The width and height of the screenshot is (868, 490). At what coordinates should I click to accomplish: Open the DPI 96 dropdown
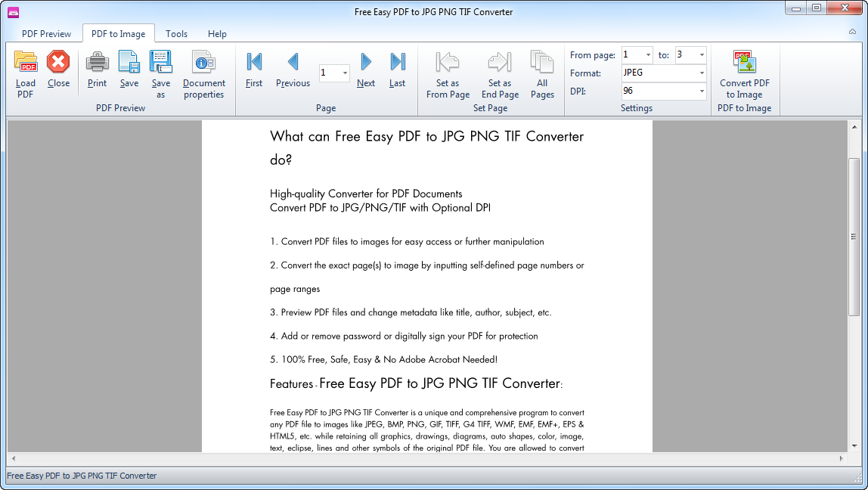[x=702, y=91]
